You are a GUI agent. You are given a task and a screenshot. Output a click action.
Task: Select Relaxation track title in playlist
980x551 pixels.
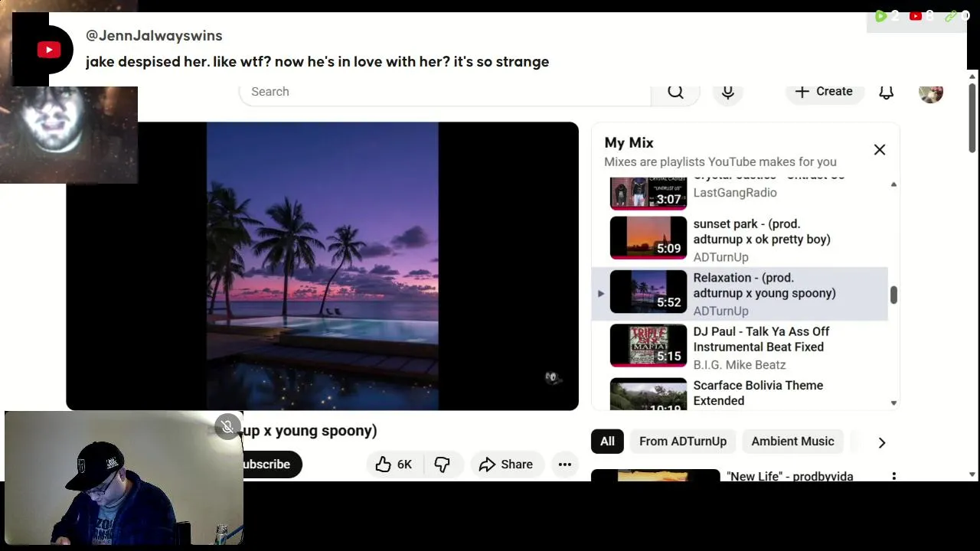point(764,285)
